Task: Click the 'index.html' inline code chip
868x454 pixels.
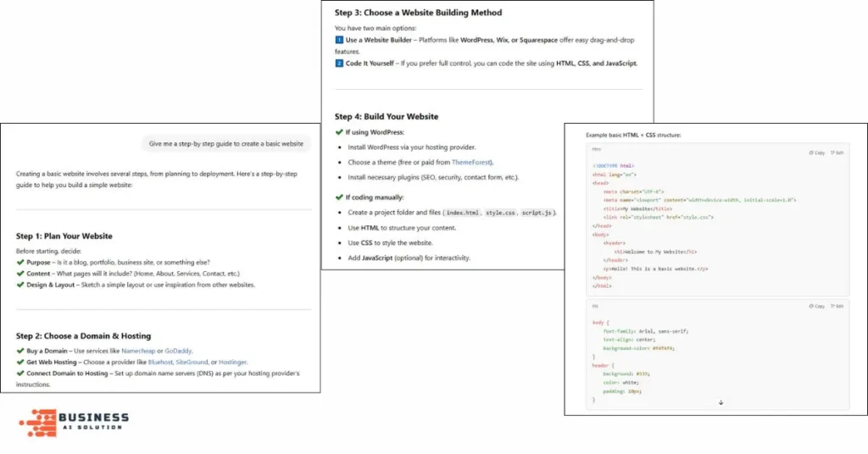Action: click(x=463, y=213)
